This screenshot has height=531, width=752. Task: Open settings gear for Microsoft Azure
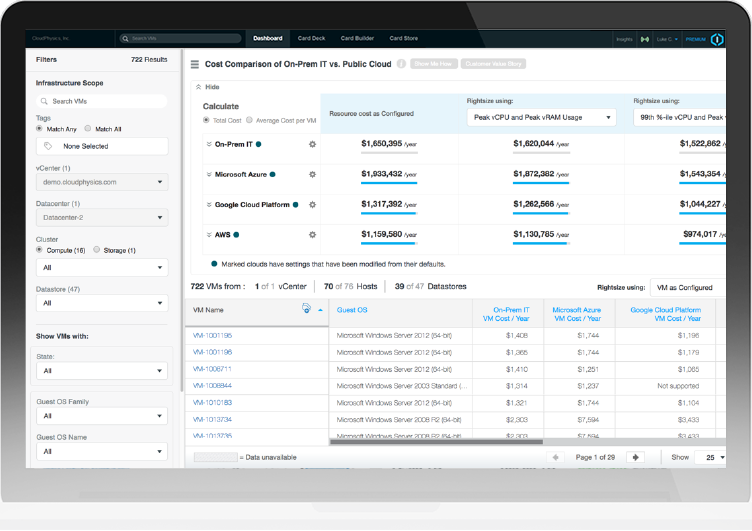(313, 174)
